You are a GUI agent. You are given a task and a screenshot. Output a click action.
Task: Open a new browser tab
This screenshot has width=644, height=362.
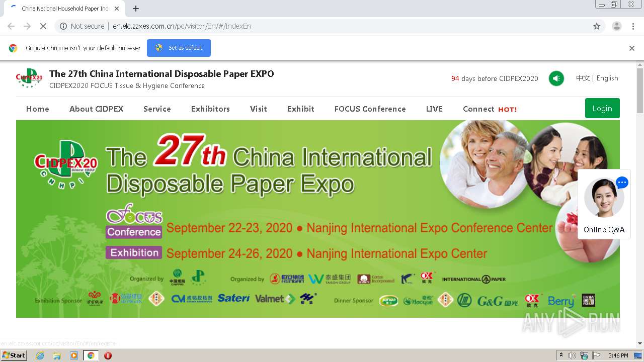tap(136, 9)
